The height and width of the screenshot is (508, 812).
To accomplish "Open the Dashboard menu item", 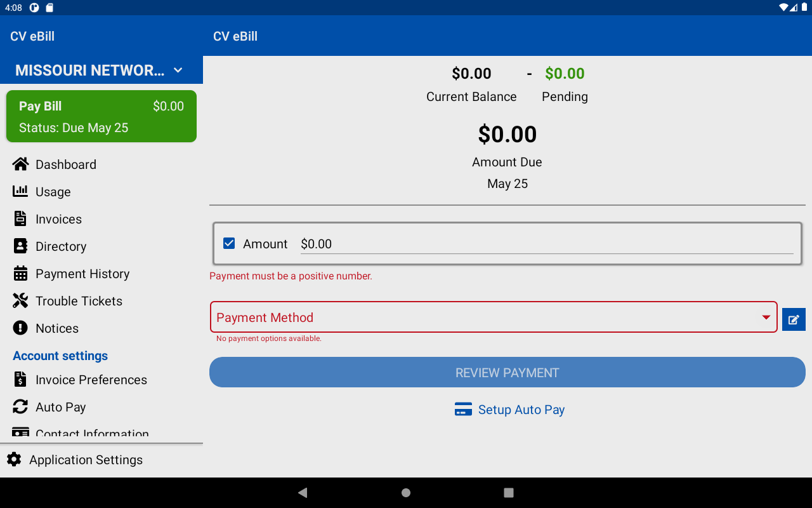I will click(x=101, y=164).
